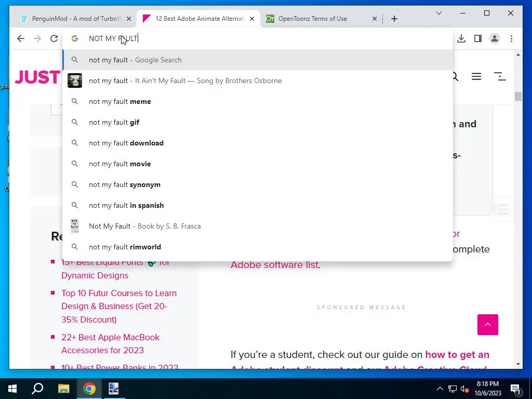The image size is (532, 399).
Task: Go back with the browser back arrow
Action: pyautogui.click(x=21, y=38)
